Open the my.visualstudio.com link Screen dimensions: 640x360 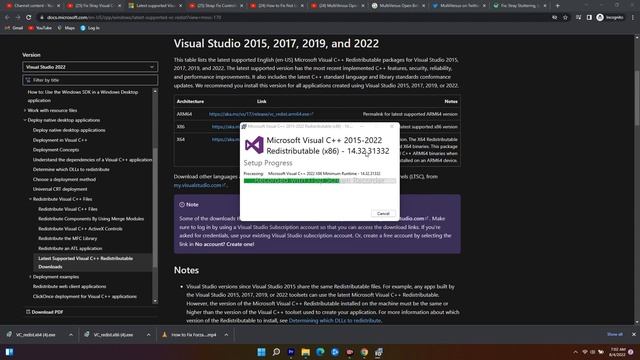tap(199, 185)
